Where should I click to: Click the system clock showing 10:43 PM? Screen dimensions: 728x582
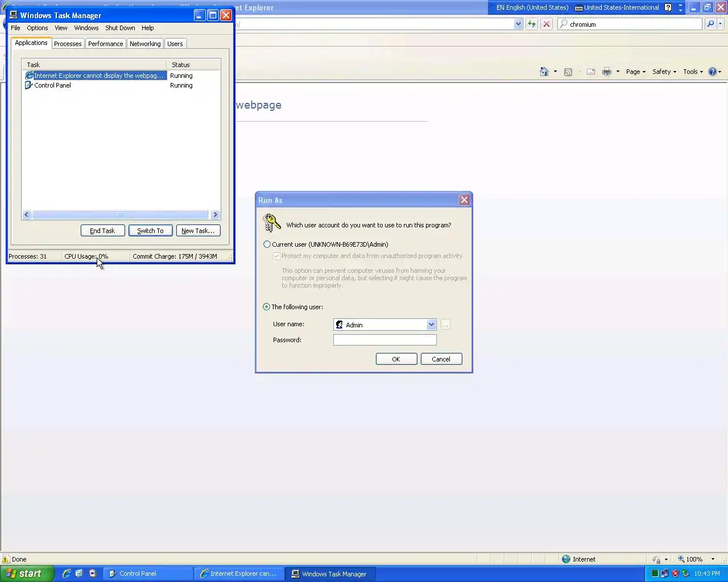coord(707,574)
